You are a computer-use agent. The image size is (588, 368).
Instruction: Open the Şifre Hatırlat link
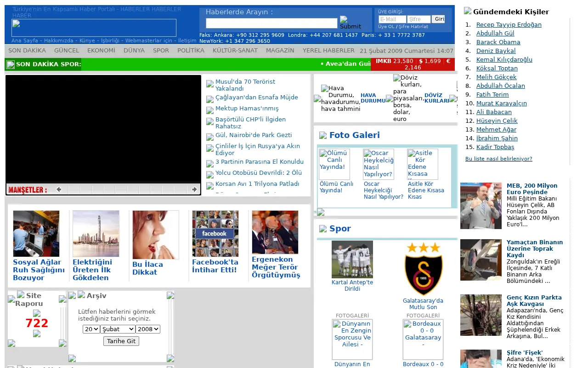pyautogui.click(x=413, y=27)
